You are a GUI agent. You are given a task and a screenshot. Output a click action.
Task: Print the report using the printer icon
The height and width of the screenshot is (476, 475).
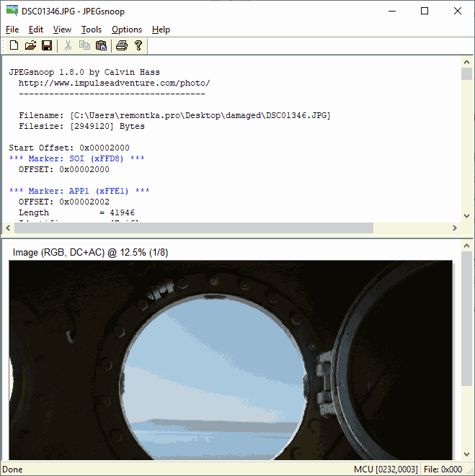pyautogui.click(x=122, y=46)
